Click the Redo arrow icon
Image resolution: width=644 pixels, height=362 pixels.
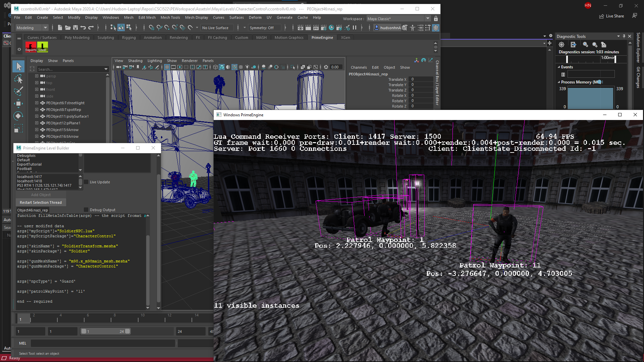coord(91,28)
